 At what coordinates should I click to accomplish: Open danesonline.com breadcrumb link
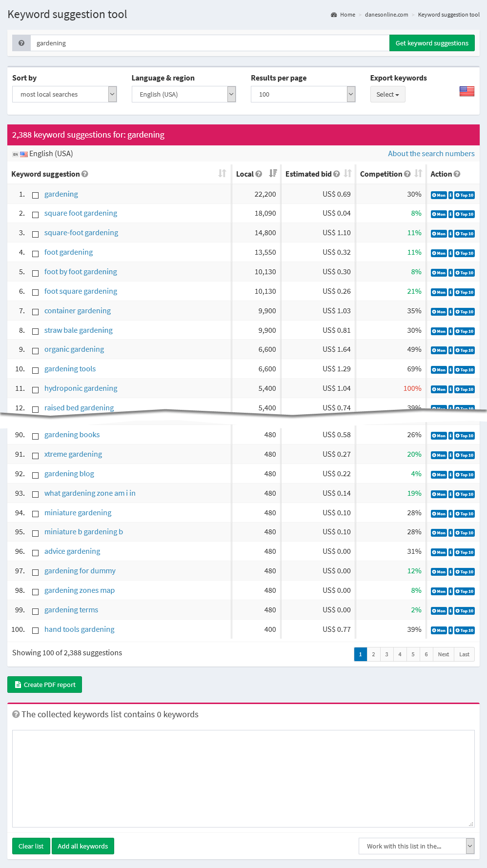386,15
